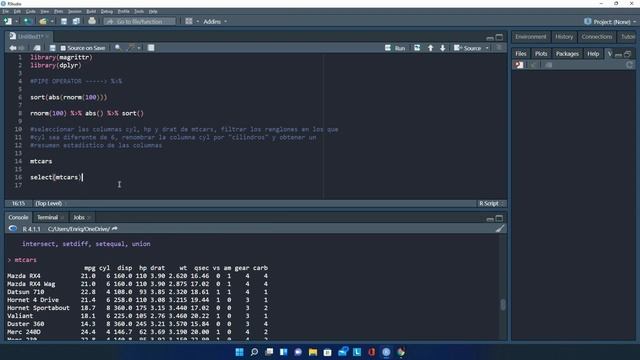Go back to previous source location

click(13, 48)
